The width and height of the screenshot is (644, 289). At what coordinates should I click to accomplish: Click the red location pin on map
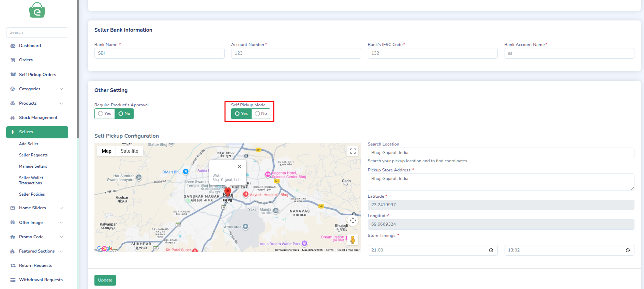click(228, 192)
